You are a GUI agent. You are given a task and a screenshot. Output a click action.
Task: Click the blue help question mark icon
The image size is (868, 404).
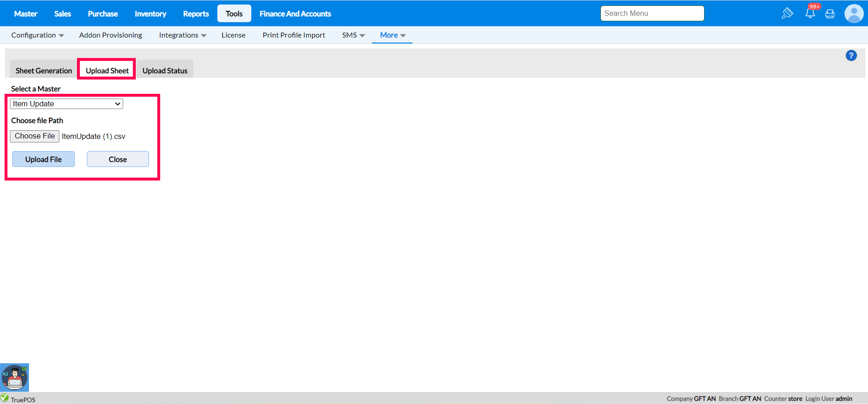(851, 56)
